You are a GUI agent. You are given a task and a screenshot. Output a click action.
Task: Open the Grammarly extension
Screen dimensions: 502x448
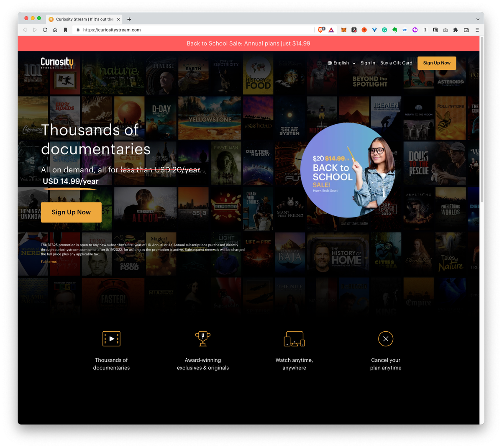click(384, 30)
